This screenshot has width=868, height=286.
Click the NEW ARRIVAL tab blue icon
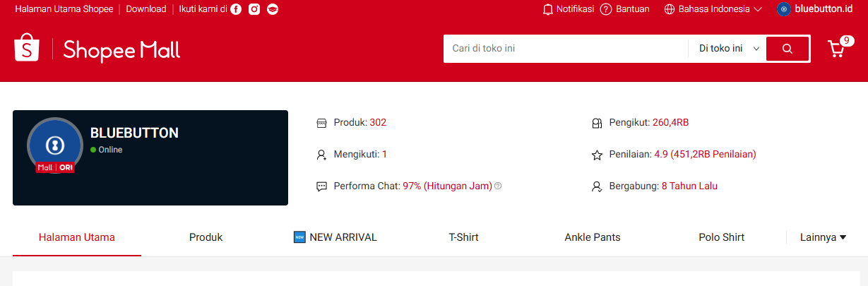point(299,237)
